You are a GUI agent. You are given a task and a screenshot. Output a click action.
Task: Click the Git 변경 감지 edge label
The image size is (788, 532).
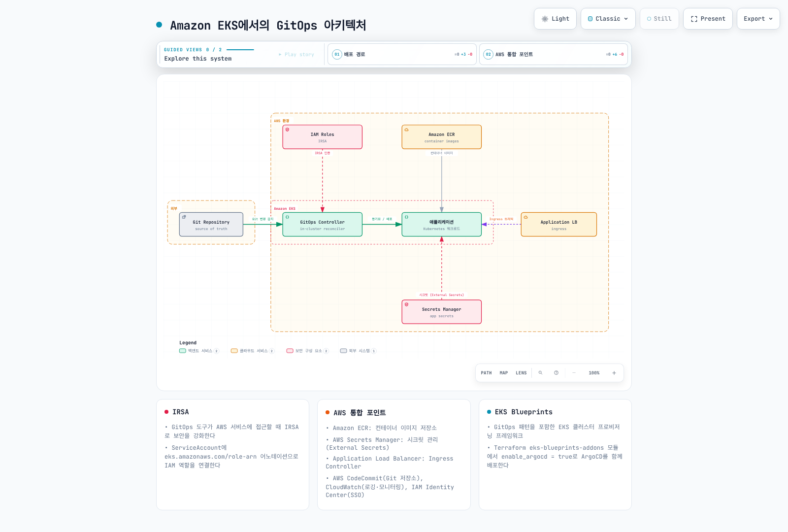263,219
